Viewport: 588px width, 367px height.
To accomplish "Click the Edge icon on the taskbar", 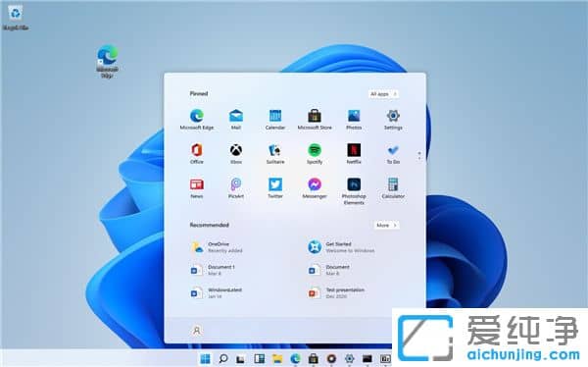I will [x=295, y=359].
